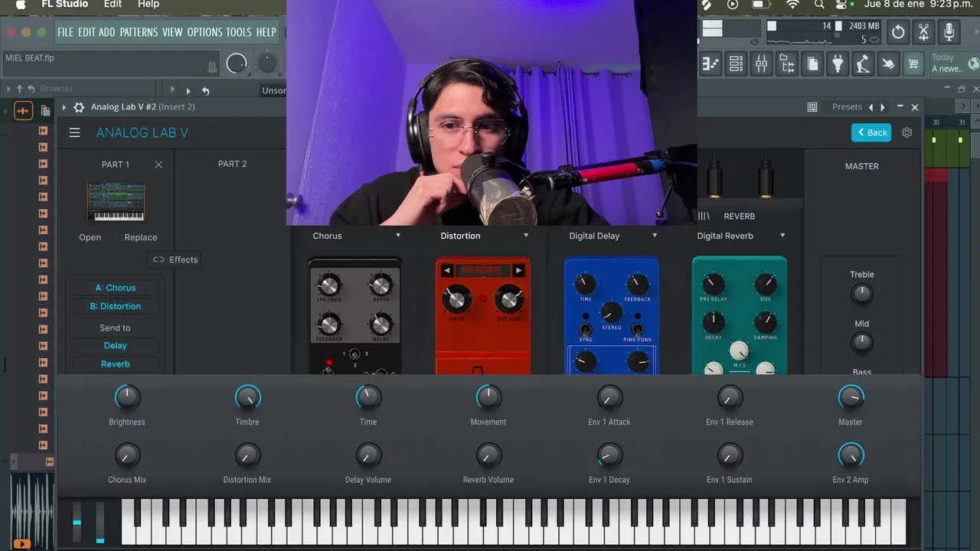
Task: Toggle the Delay send slot
Action: click(116, 346)
